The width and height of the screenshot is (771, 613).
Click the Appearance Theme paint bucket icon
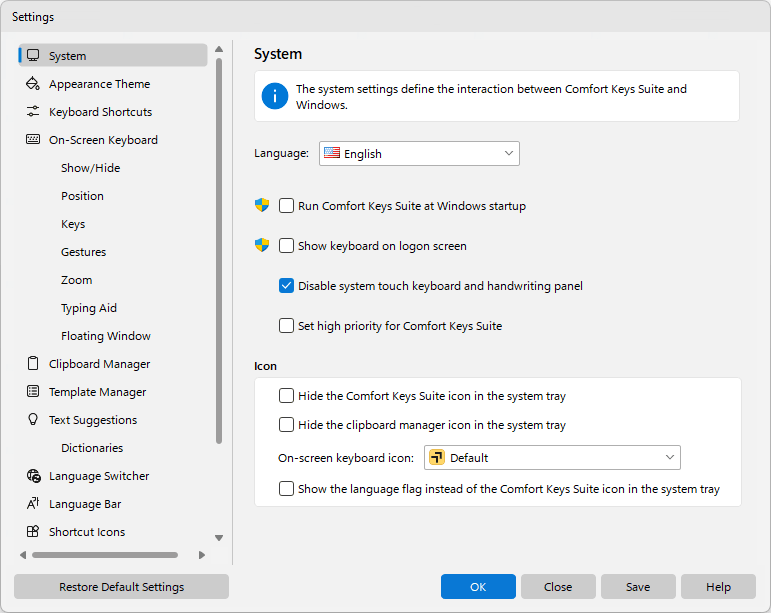(33, 84)
